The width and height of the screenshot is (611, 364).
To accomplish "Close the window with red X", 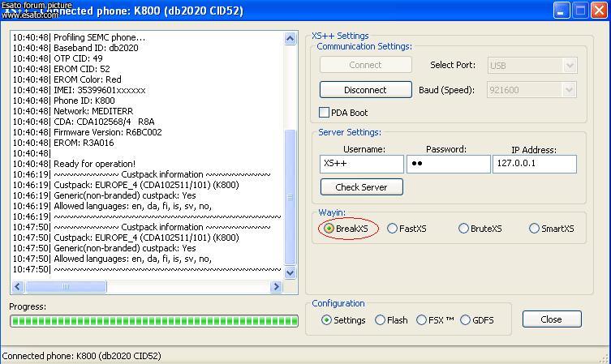I will point(600,10).
